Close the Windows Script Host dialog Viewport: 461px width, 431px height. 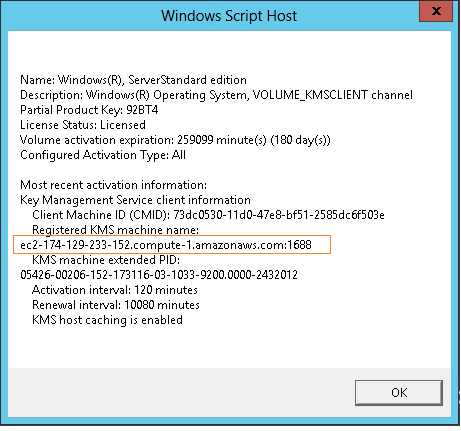coord(436,11)
